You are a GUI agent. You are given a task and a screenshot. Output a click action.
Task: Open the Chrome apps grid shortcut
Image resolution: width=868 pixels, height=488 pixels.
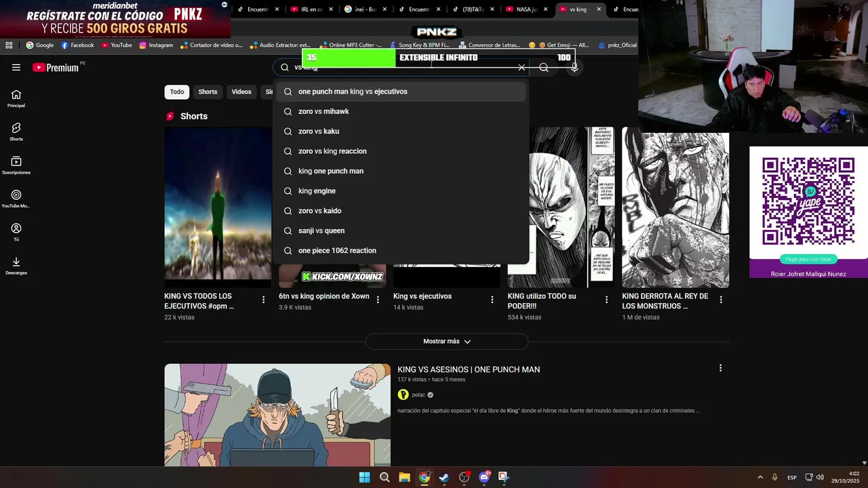point(9,45)
